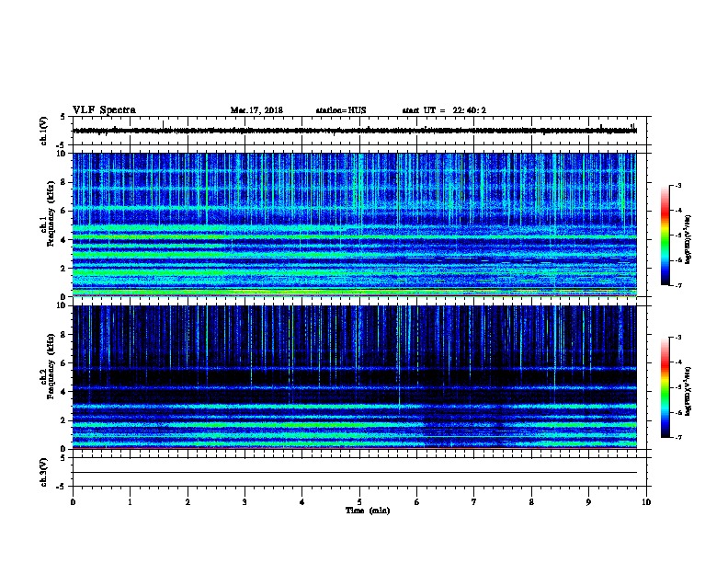
Task: Click ch.2 frequency tick label "2"
Action: click(64, 420)
